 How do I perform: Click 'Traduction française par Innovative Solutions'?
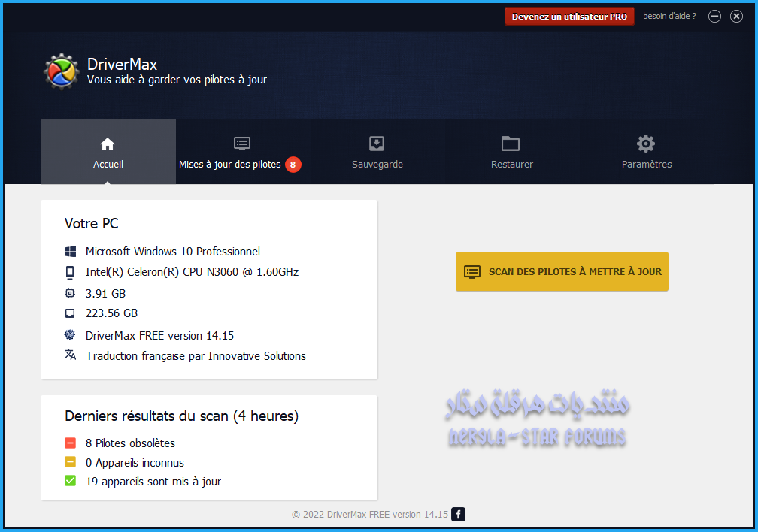click(x=196, y=356)
